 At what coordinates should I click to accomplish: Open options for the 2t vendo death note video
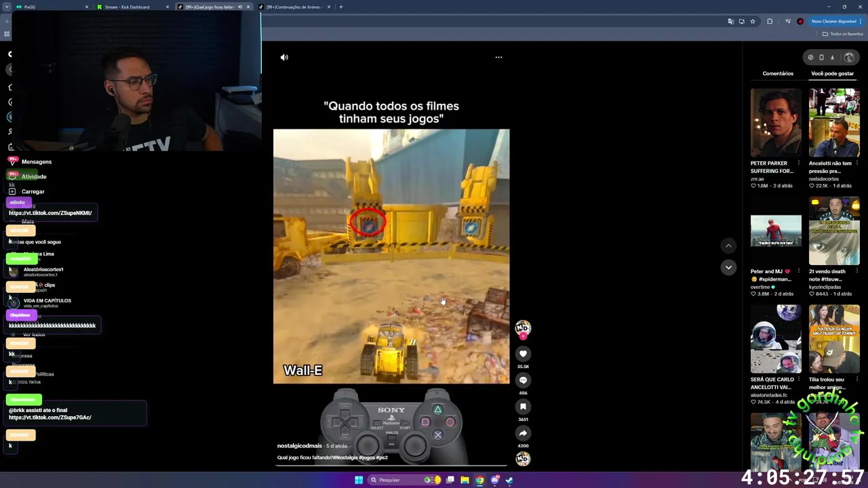tap(856, 271)
